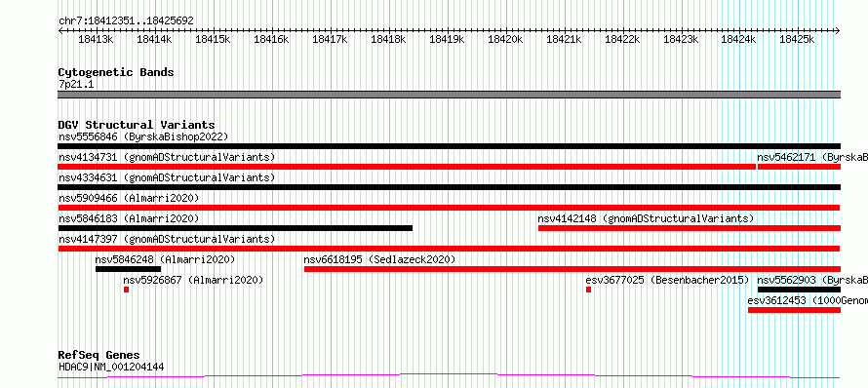Click the 18415k ruler position
This screenshot has height=388, width=868.
(x=214, y=39)
